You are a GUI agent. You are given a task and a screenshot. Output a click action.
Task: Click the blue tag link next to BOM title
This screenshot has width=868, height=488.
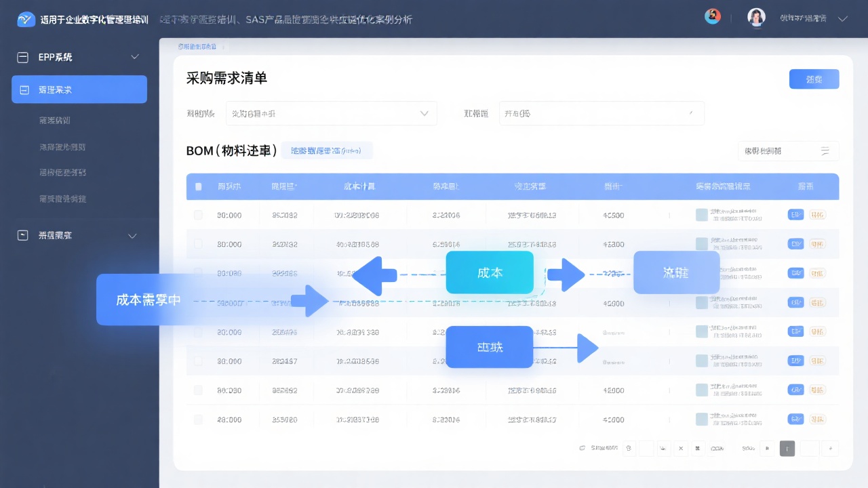[327, 150]
